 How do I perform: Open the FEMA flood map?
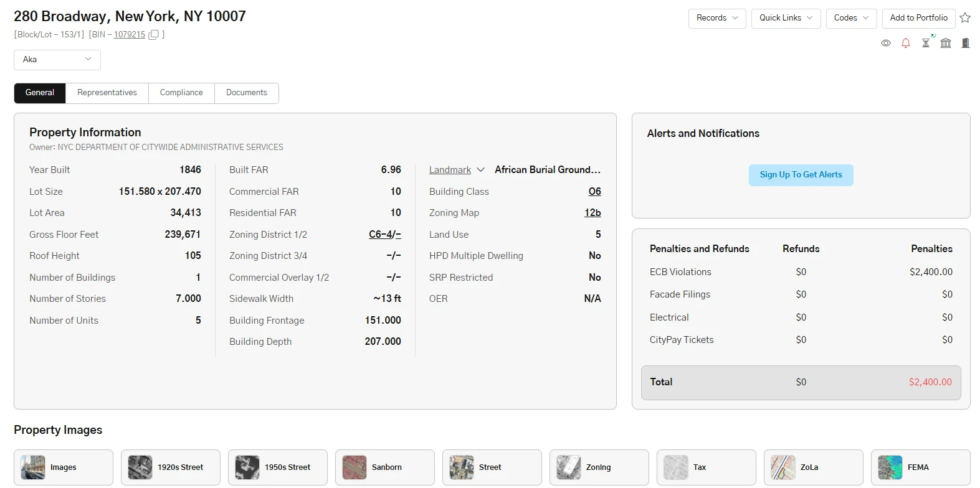[921, 467]
